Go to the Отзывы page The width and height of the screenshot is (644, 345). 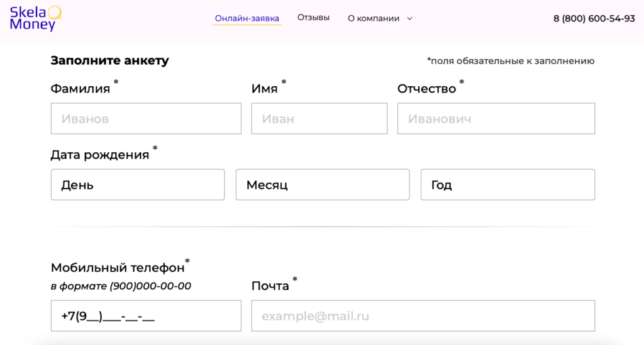(313, 18)
